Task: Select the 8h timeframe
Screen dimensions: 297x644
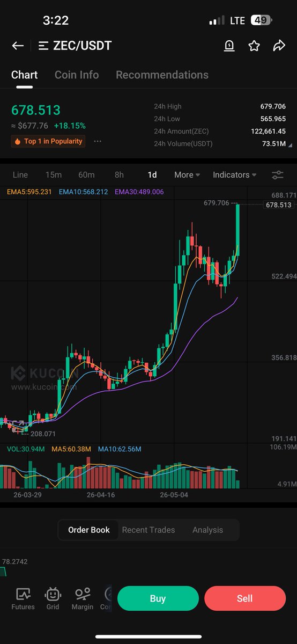Action: point(119,175)
